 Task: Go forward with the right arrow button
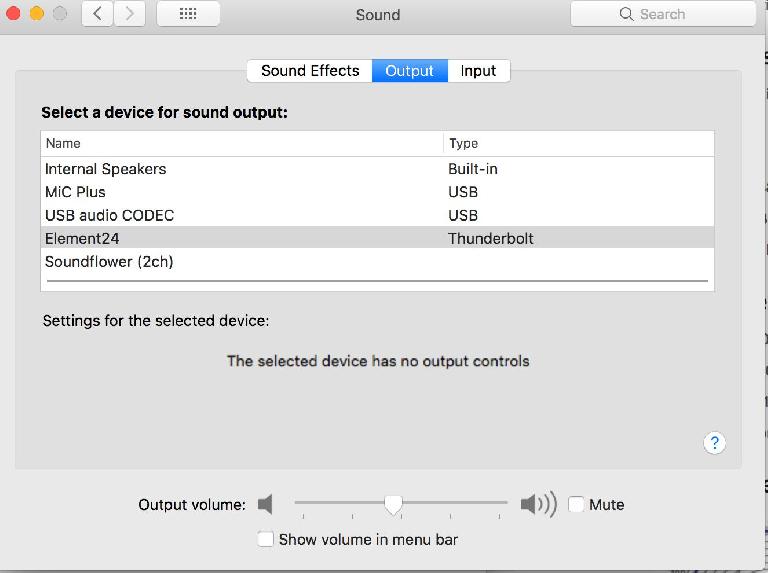point(129,14)
